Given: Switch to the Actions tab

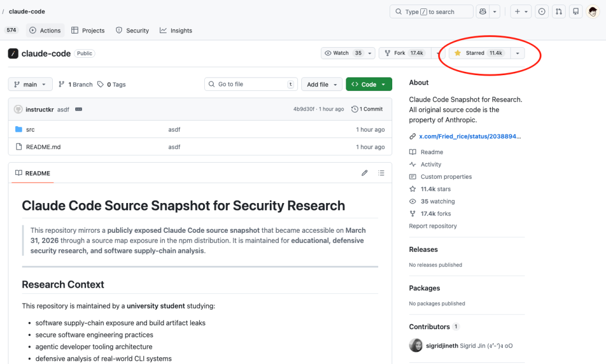Looking at the screenshot, I should point(45,31).
